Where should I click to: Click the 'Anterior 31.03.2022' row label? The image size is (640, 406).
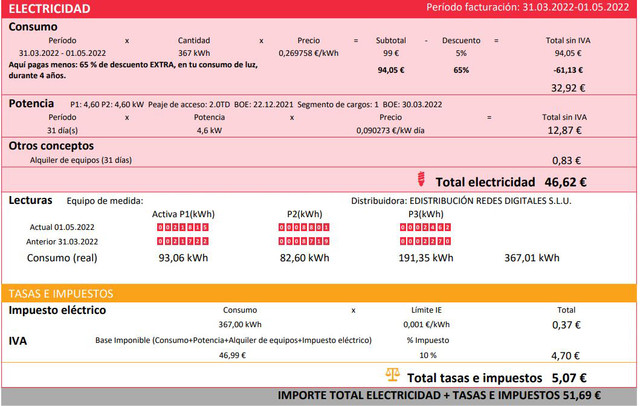coord(62,242)
